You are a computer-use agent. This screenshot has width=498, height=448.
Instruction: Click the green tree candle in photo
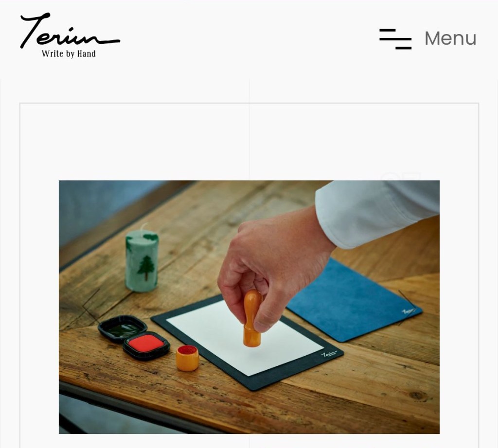tap(142, 259)
